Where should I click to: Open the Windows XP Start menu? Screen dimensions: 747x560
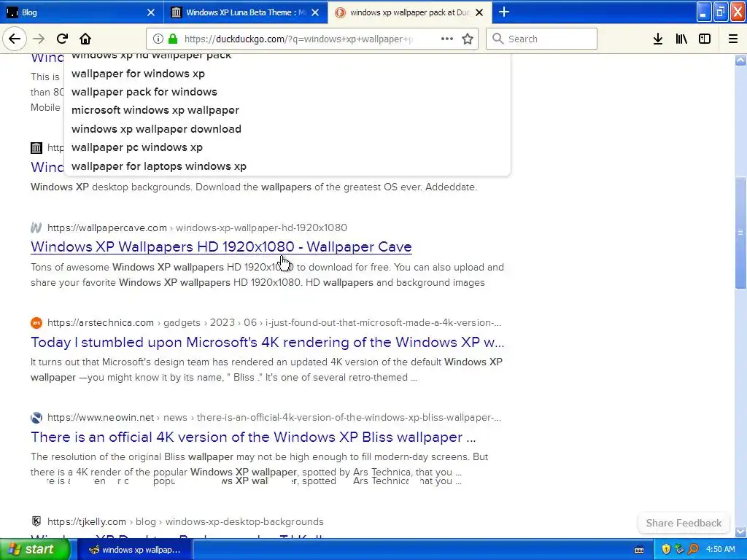(35, 549)
